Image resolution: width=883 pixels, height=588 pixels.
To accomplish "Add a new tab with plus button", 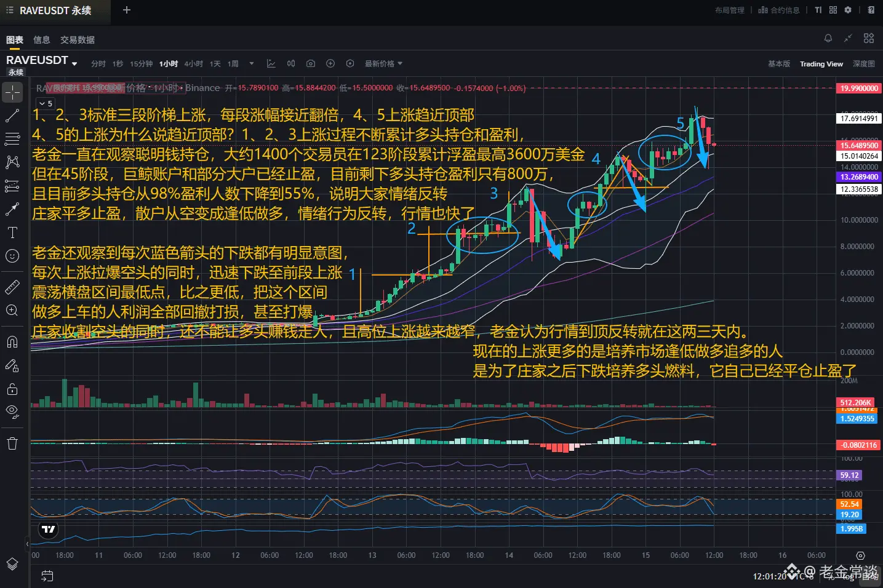I will pyautogui.click(x=127, y=10).
